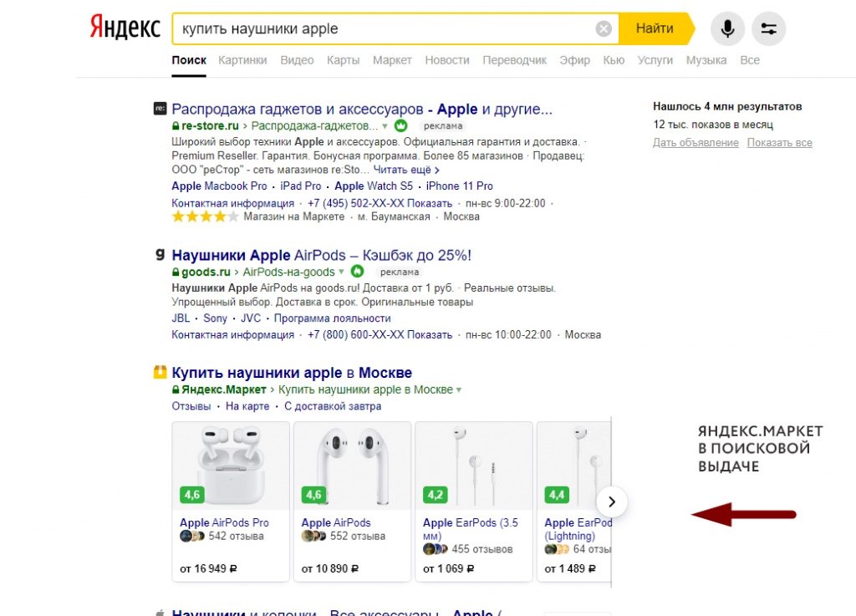Click 'С доставкой завтра' filter link
This screenshot has height=616, width=856.
[x=333, y=406]
